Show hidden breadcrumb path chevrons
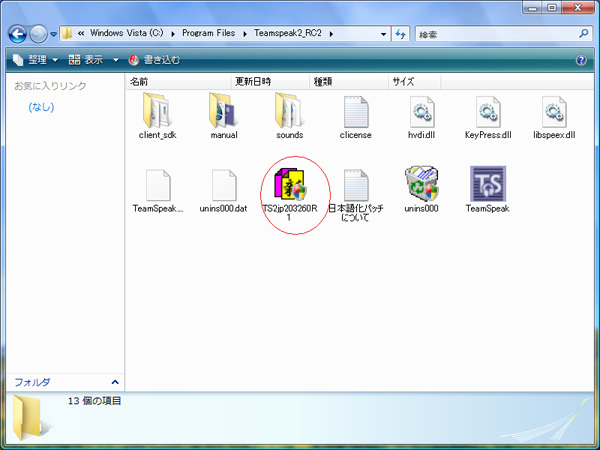 [81, 34]
